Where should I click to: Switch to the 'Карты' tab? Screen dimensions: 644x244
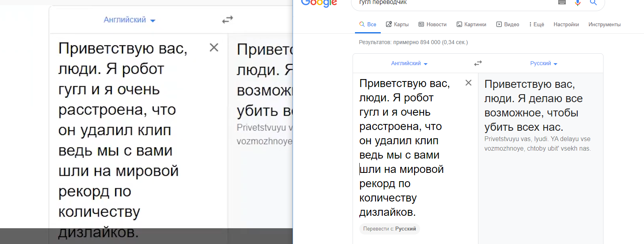[x=397, y=24]
